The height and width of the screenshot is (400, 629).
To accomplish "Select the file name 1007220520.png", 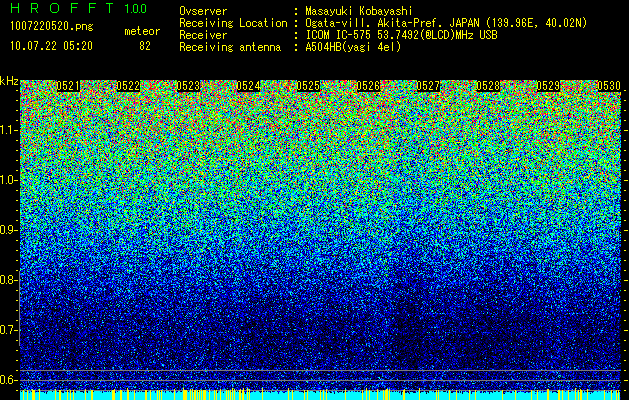I will tap(52, 27).
